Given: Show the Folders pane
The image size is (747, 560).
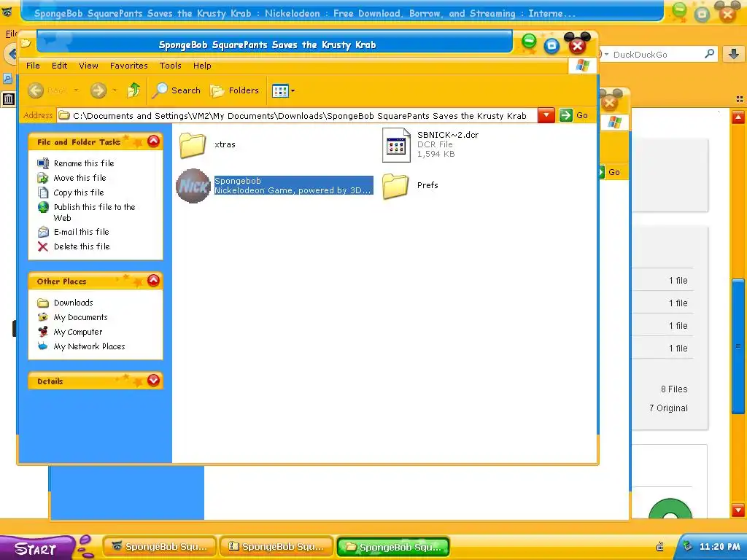Looking at the screenshot, I should [234, 90].
